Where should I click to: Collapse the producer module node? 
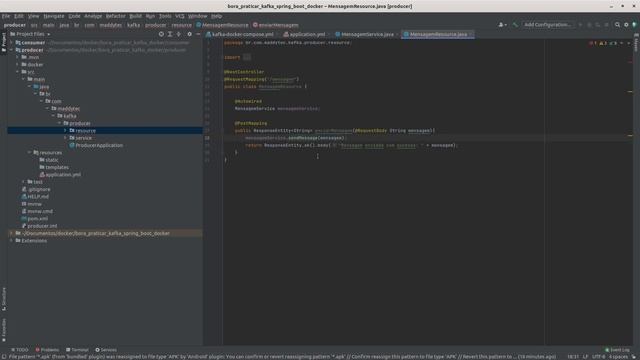(x=11, y=50)
